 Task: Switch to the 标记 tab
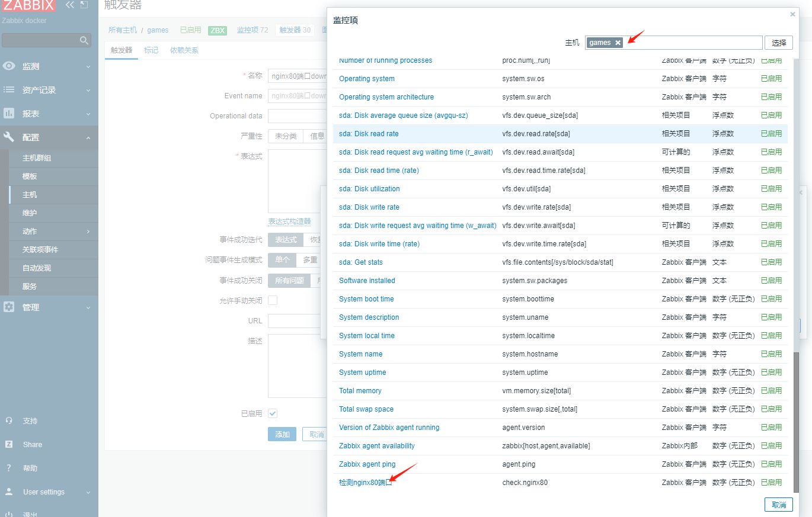[151, 50]
